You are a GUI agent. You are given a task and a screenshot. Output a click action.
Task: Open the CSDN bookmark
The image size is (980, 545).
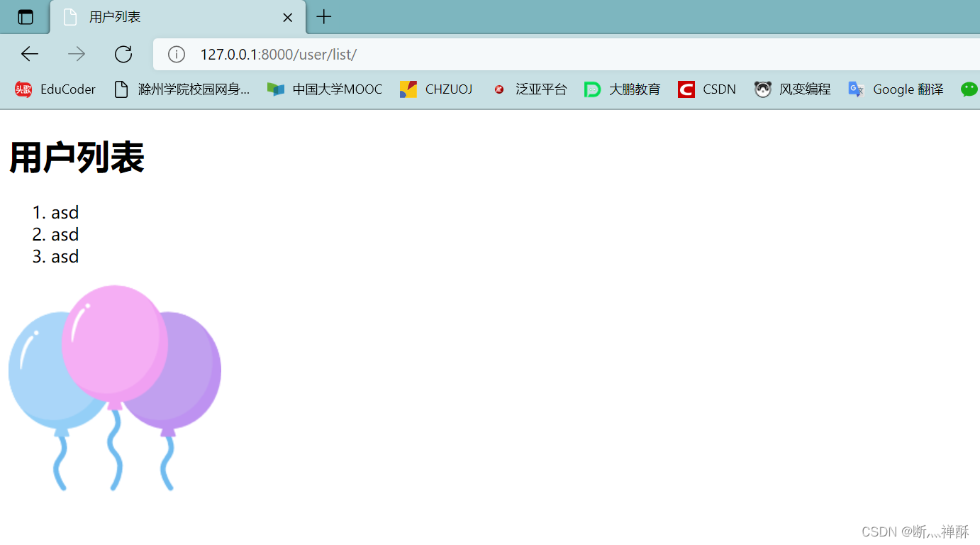[707, 89]
